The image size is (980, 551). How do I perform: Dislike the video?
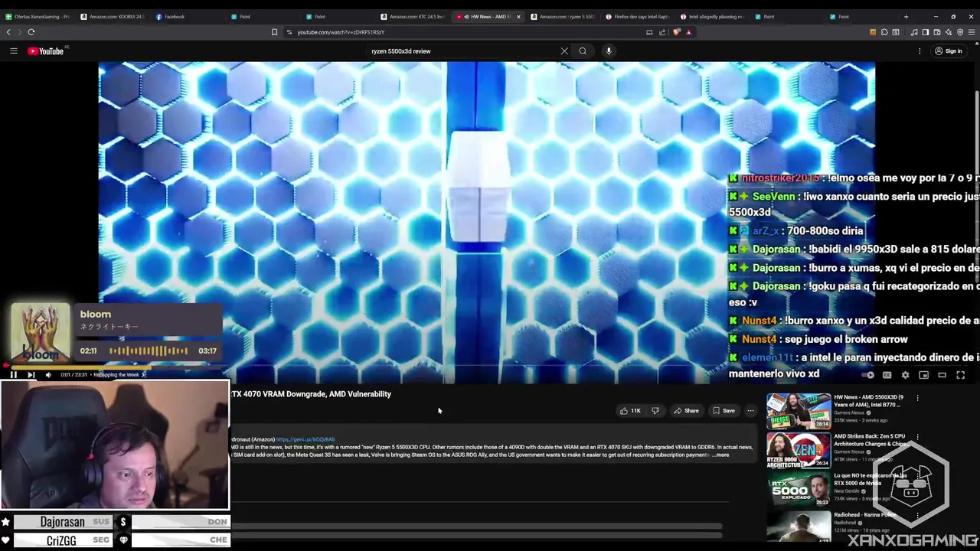[x=655, y=411]
